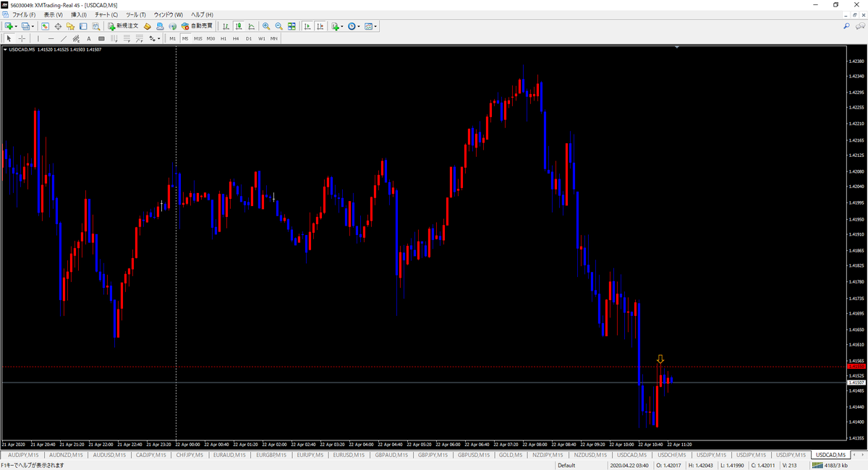Switch to the GOLD,M5 chart tab
The image size is (868, 470).
[511, 455]
